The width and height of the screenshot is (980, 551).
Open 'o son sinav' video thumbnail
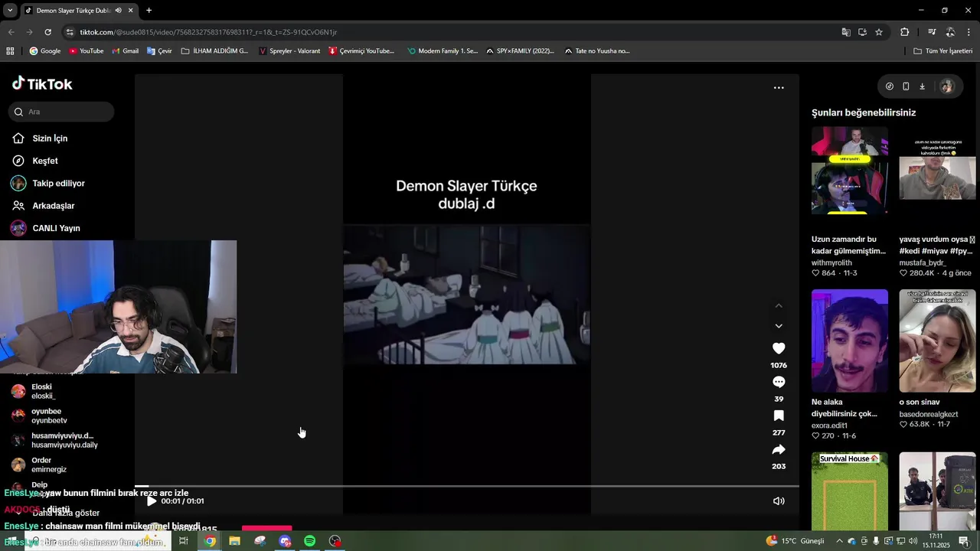937,341
